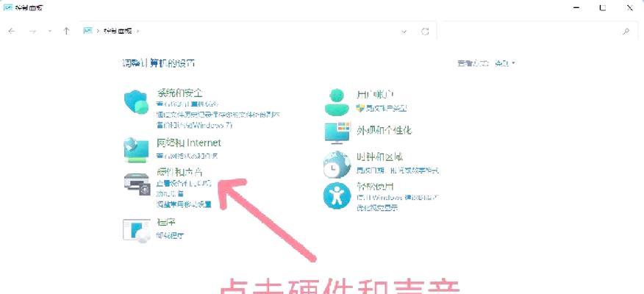Open the let Windows suggest settings link

tap(398, 198)
